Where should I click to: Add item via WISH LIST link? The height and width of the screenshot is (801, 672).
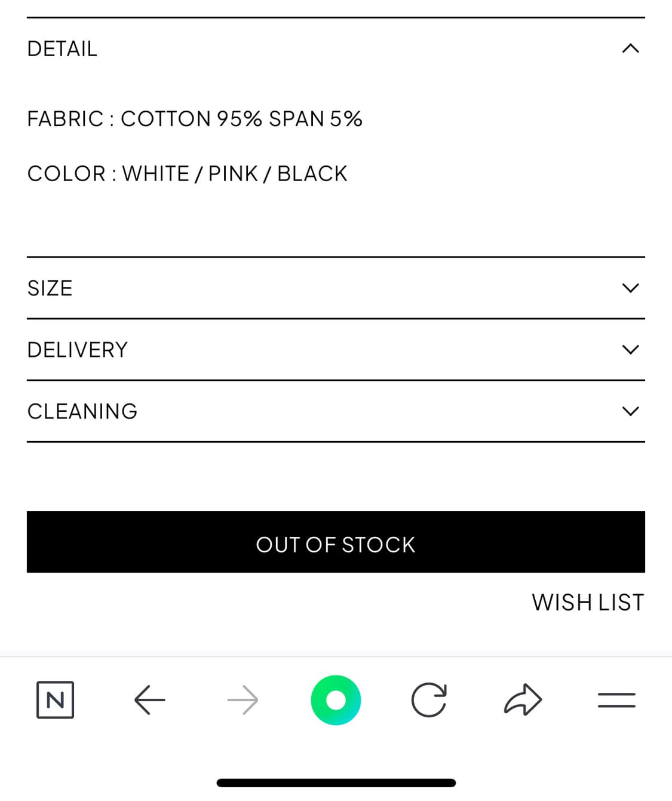coord(588,603)
